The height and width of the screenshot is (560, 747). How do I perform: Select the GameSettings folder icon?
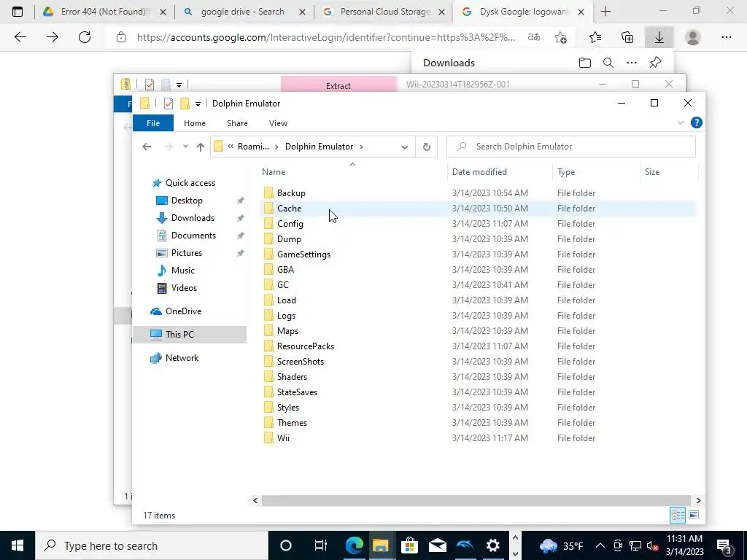click(268, 254)
